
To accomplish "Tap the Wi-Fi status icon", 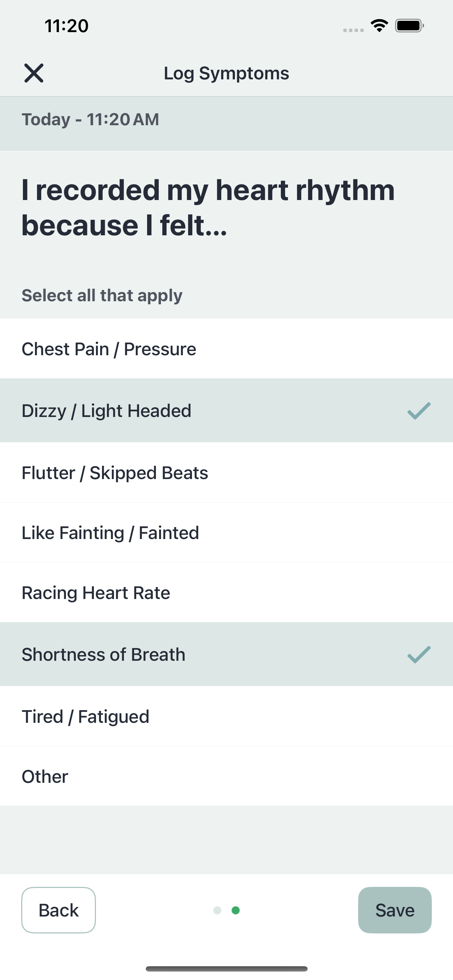I will (x=379, y=26).
